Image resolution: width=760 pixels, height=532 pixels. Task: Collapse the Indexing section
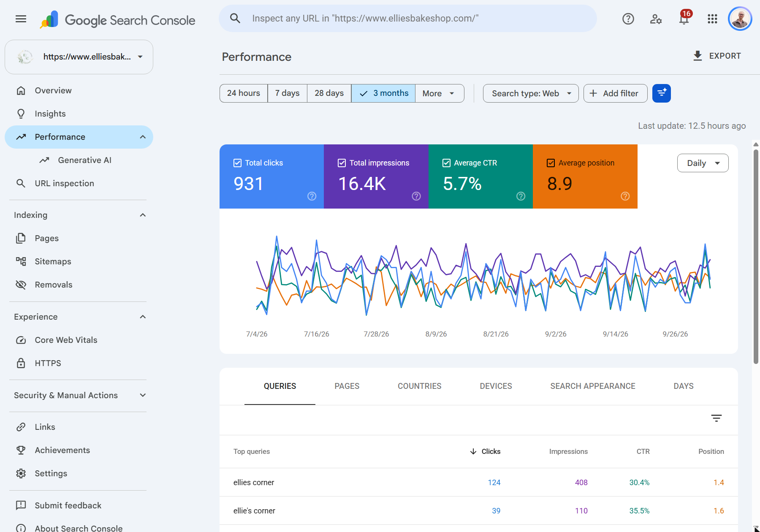(x=143, y=215)
